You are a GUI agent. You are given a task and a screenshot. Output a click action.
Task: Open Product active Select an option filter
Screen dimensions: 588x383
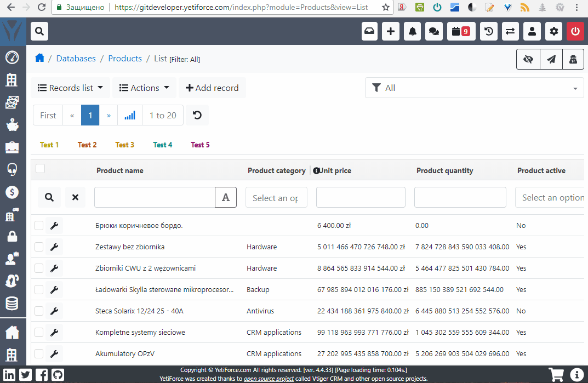[x=550, y=197]
